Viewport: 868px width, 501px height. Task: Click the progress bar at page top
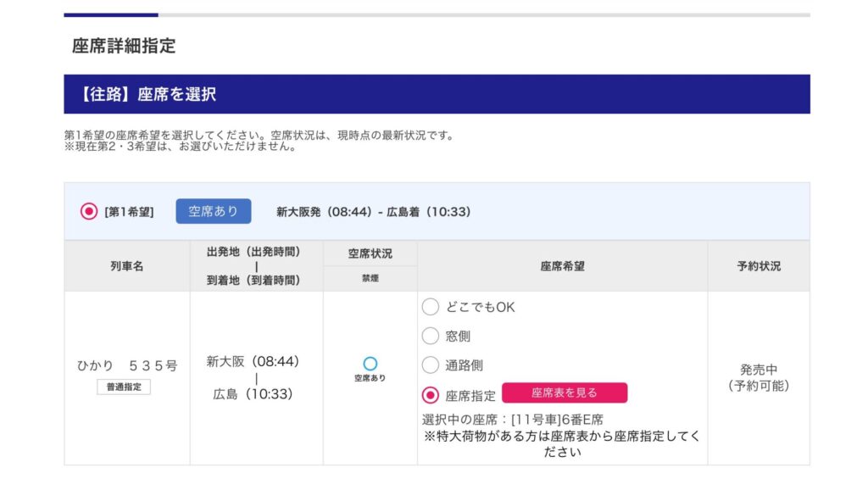click(x=437, y=14)
